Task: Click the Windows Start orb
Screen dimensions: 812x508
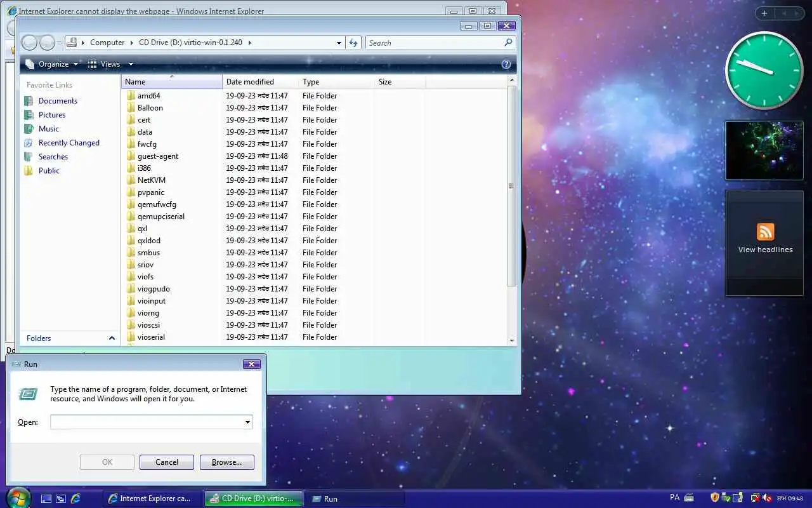Action: 18,498
